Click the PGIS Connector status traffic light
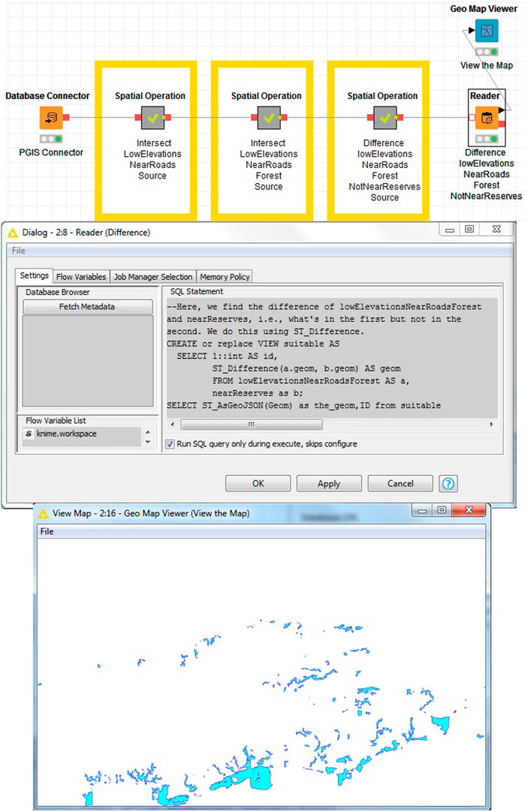This screenshot has width=525, height=812. (x=51, y=139)
